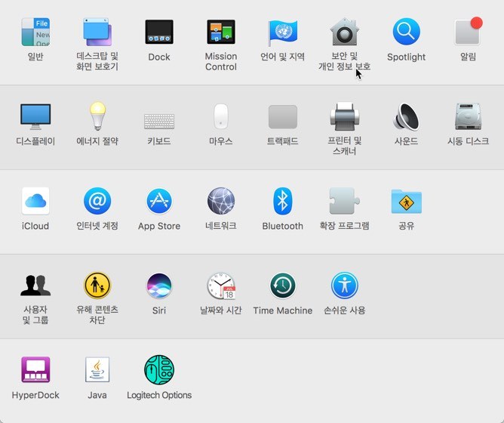Open the HyperDock preference pane
The image size is (504, 423).
coord(35,369)
